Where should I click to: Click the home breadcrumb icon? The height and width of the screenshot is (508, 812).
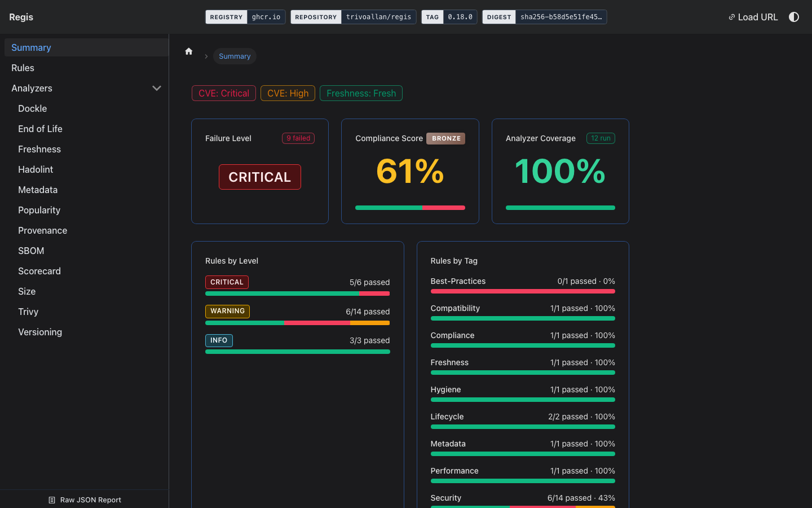click(188, 51)
